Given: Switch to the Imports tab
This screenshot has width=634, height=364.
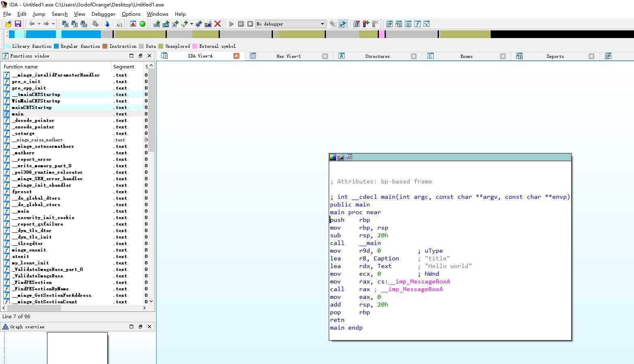Looking at the screenshot, I should tap(555, 56).
